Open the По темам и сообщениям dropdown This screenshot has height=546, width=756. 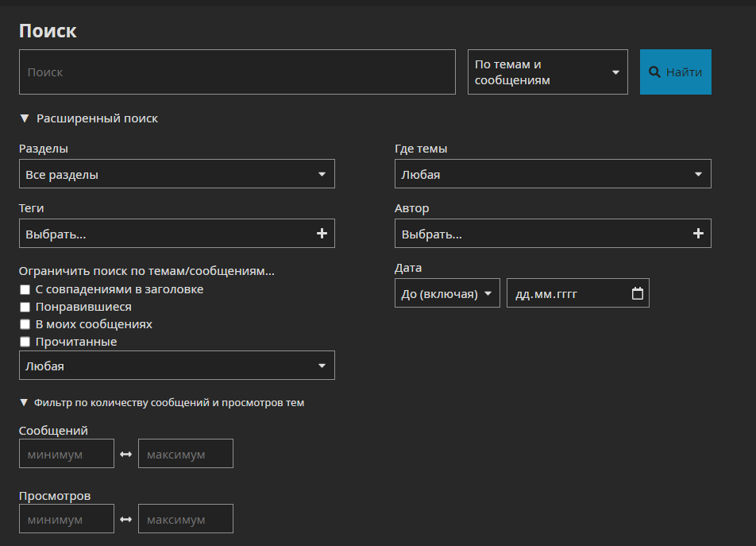tap(547, 72)
